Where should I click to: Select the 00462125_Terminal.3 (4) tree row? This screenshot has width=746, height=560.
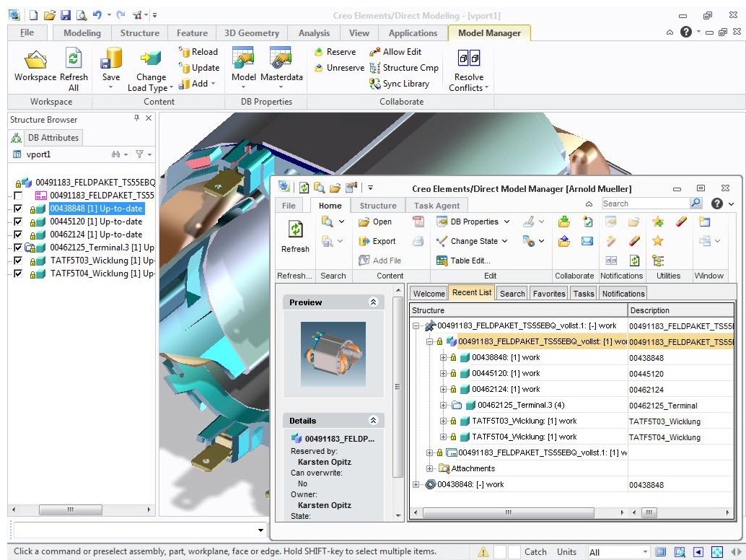(521, 405)
